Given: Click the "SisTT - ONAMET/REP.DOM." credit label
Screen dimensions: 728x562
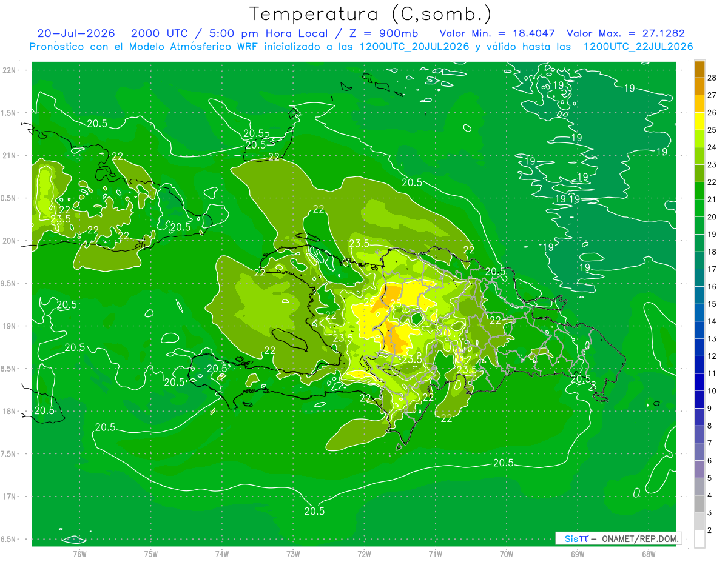Looking at the screenshot, I should (619, 538).
